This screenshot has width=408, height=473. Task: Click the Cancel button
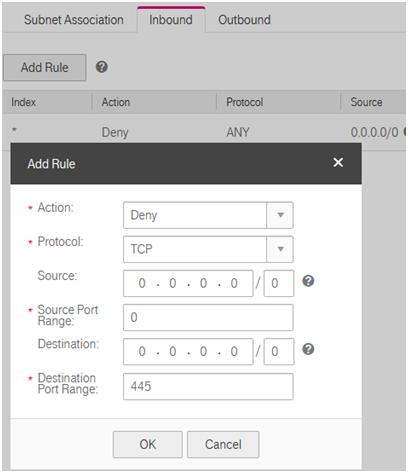pos(223,444)
